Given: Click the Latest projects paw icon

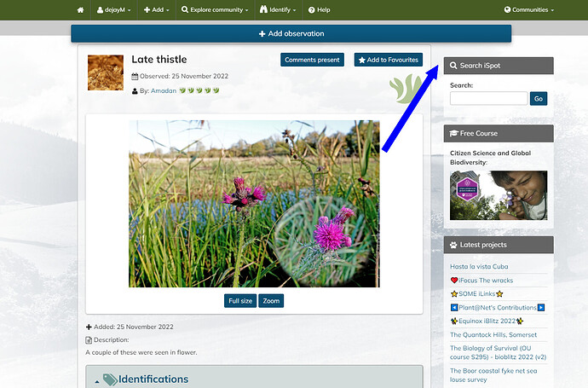Looking at the screenshot, I should click(x=453, y=245).
